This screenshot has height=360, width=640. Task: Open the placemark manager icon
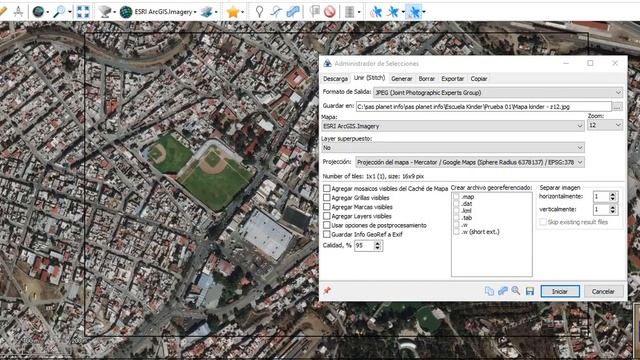click(x=314, y=12)
